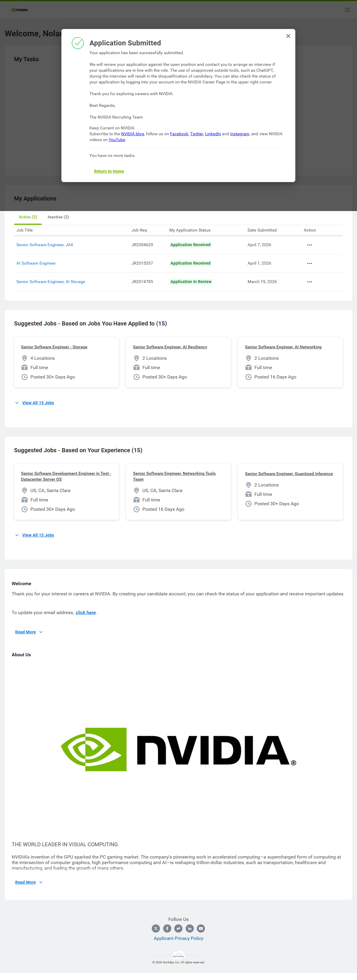This screenshot has height=980, width=357.
Task: Click the LinkedIn footer icon
Action: (x=190, y=928)
